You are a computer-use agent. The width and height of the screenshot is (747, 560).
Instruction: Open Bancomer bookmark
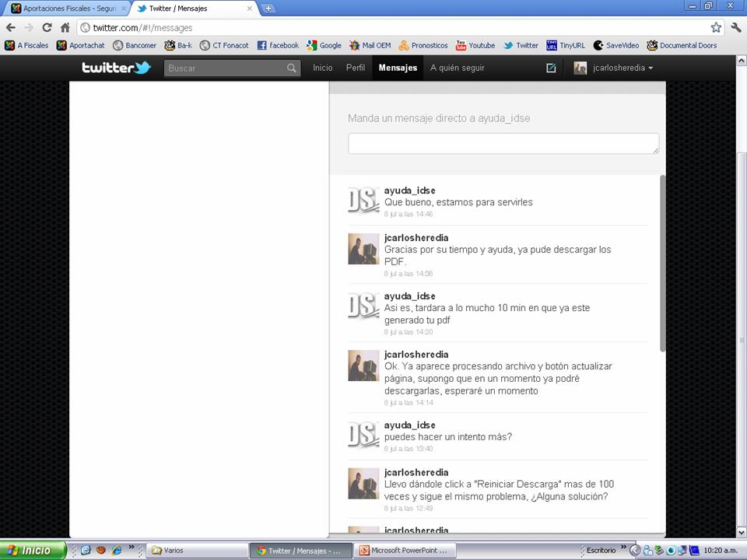tap(135, 45)
